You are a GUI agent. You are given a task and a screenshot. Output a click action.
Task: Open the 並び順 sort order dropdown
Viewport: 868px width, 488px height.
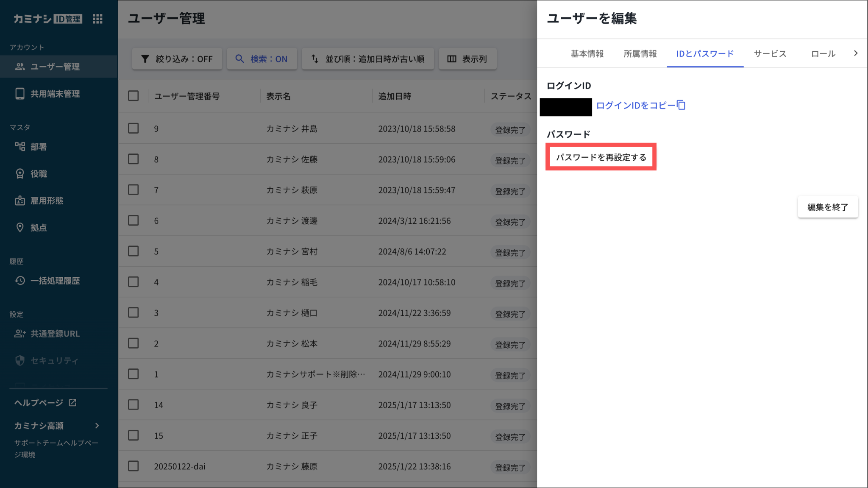(x=367, y=59)
